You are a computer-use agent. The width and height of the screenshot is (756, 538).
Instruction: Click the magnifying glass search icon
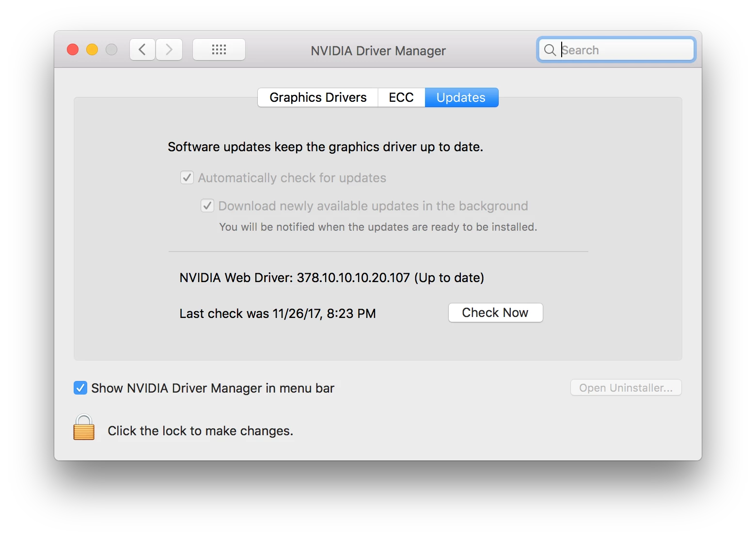point(550,50)
